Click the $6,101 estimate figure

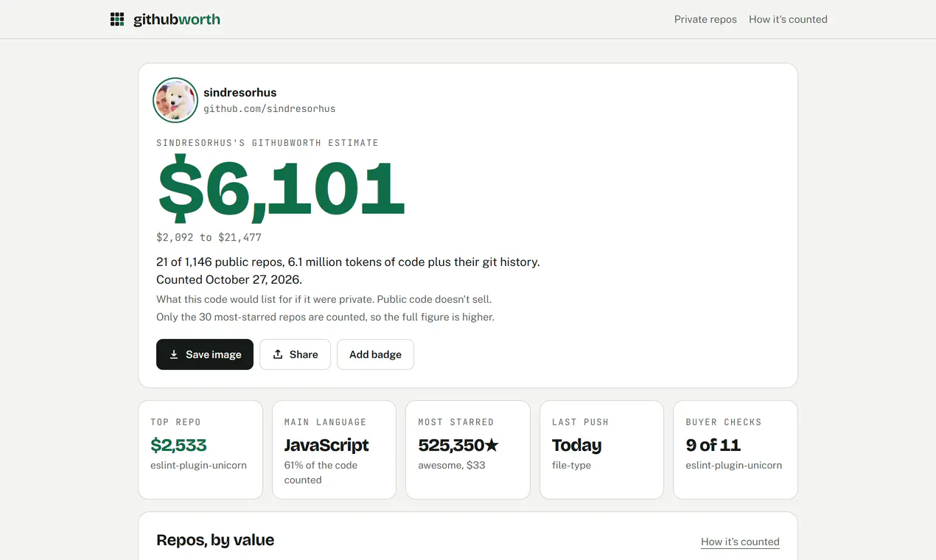(282, 190)
